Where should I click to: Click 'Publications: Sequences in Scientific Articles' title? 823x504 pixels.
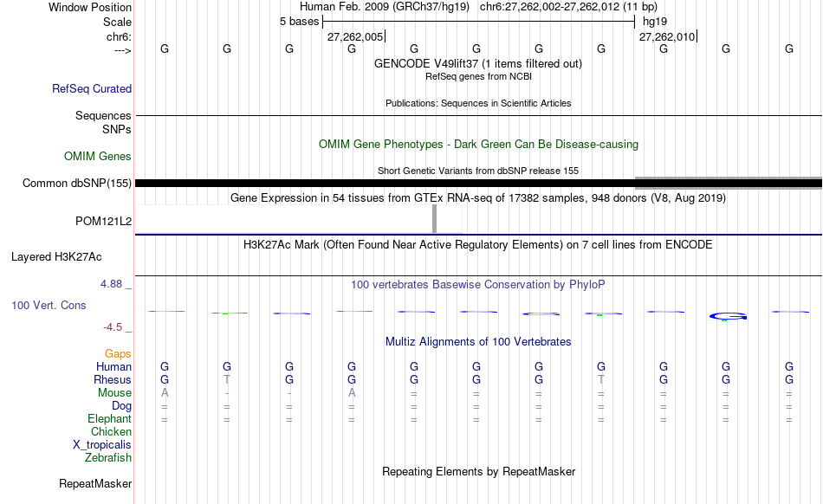[478, 103]
